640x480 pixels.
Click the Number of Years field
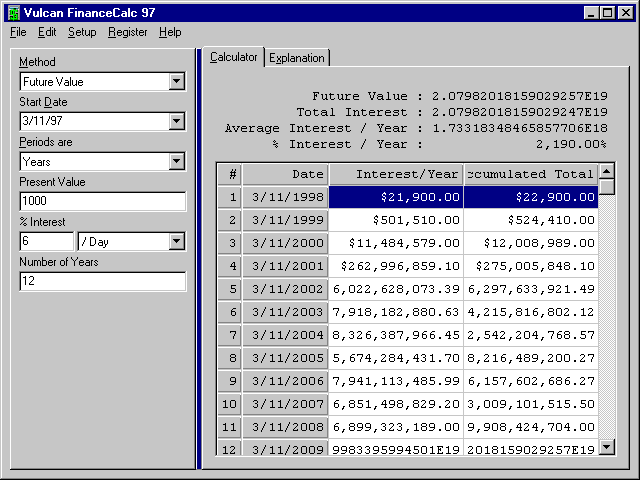point(102,282)
